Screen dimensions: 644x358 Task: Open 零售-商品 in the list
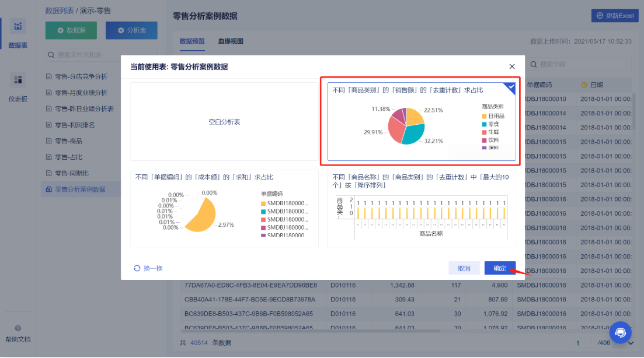coord(68,141)
